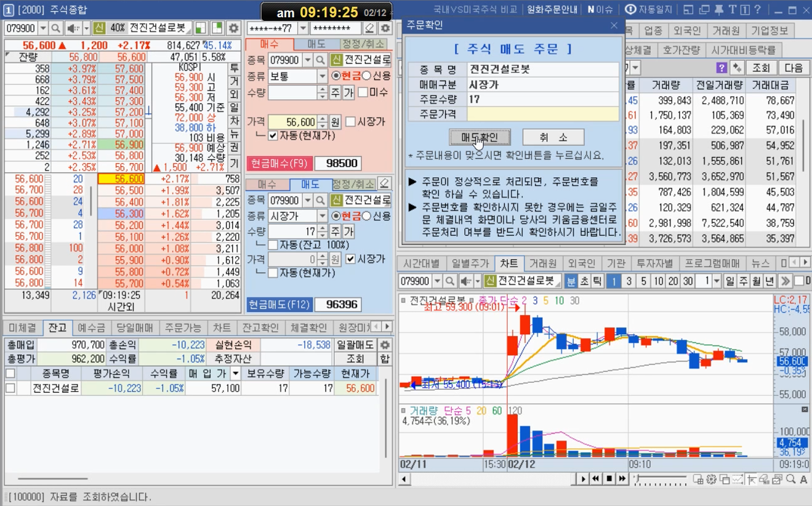Toggle checkbox in 전진건설로 holdings row
This screenshot has width=812, height=506.
click(x=10, y=388)
